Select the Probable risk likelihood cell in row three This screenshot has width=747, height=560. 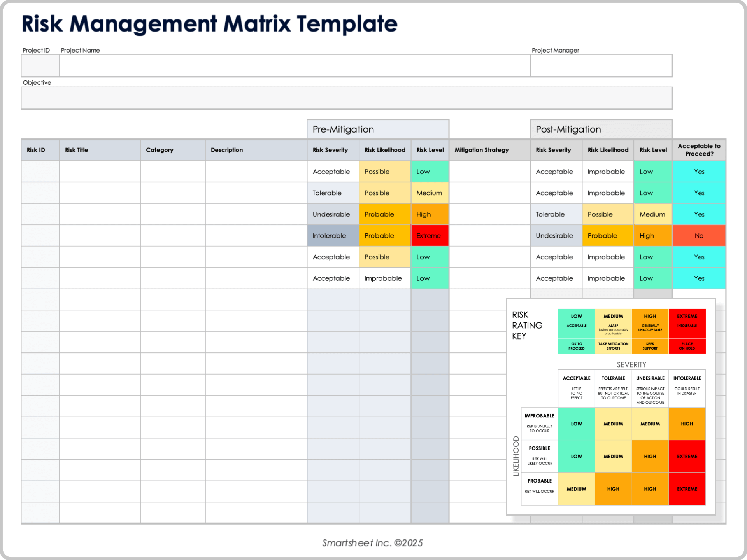[x=384, y=214]
